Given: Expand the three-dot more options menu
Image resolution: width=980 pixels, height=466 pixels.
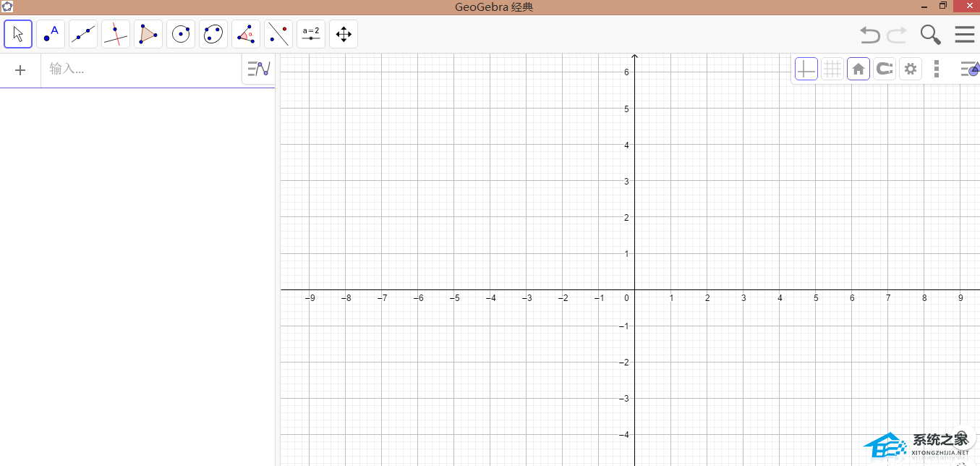Looking at the screenshot, I should click(937, 69).
